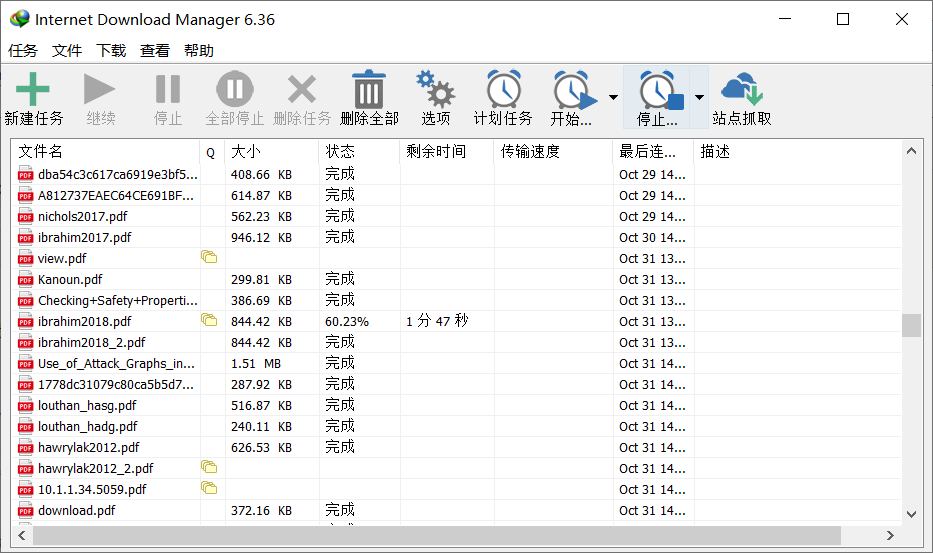933x553 pixels.
Task: Open the 任务 menu
Action: tap(23, 51)
